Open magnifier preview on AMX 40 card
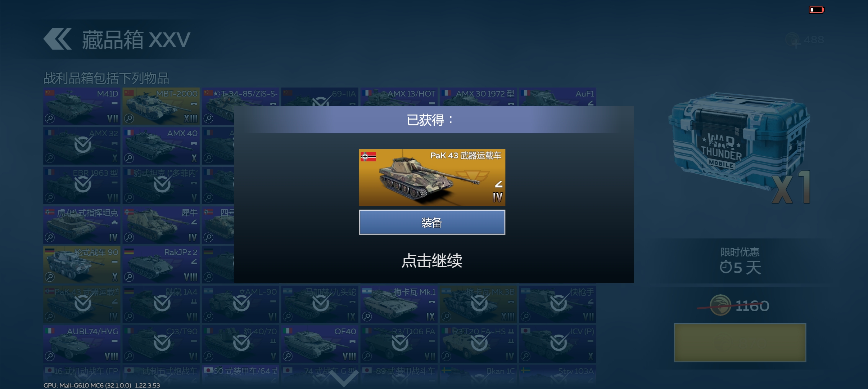This screenshot has height=389, width=868. 129,158
